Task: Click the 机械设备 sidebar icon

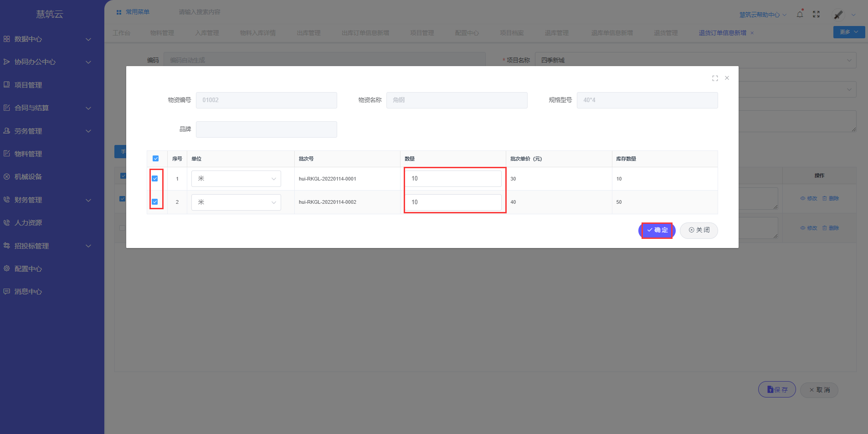Action: (7, 177)
